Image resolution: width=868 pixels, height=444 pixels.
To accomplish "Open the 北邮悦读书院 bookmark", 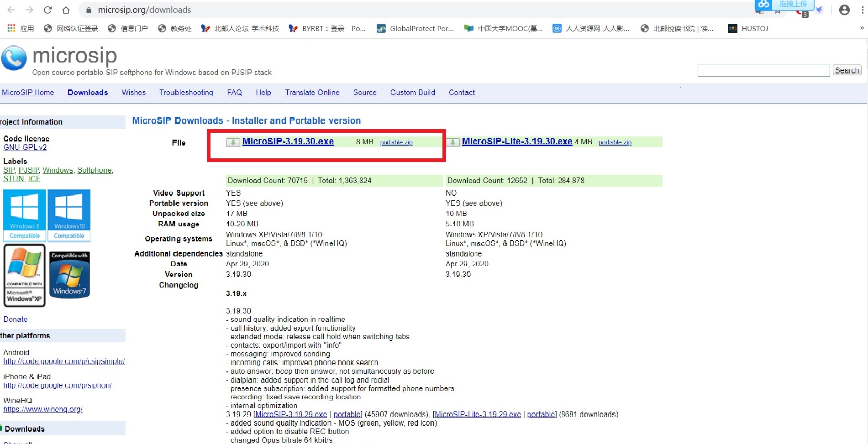I will coord(677,28).
